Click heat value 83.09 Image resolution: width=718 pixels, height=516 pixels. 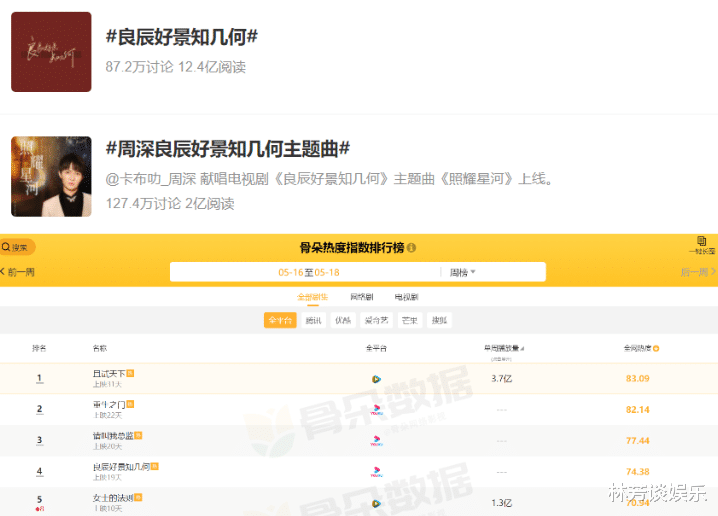click(x=637, y=379)
